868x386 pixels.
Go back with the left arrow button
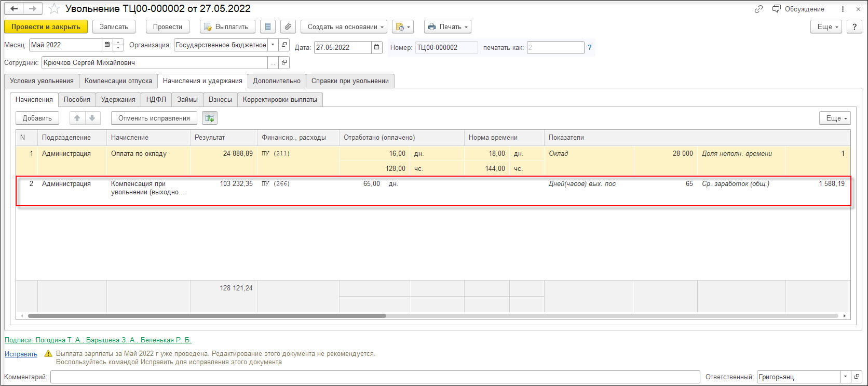[x=14, y=9]
